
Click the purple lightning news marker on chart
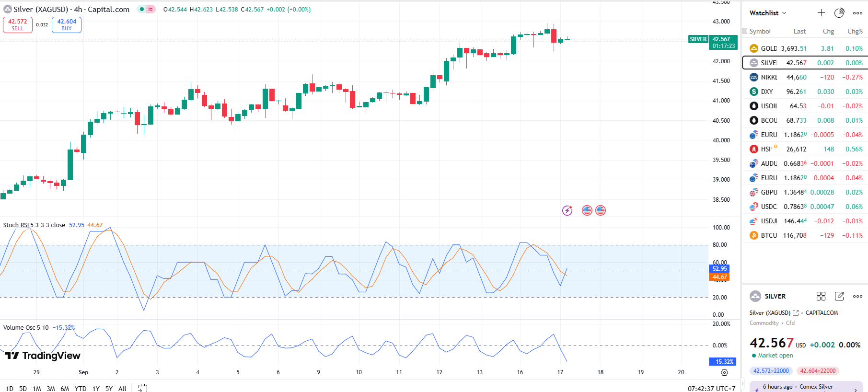567,210
